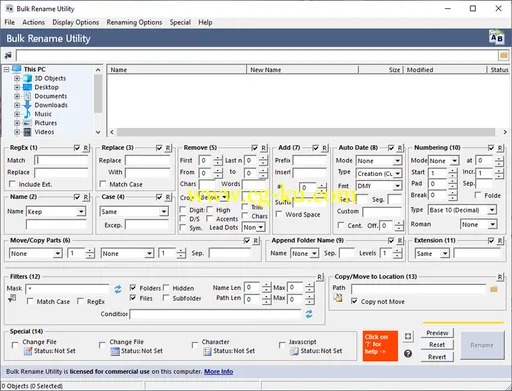The image size is (512, 391).
Task: Click the question mark help icon
Action: pyautogui.click(x=408, y=354)
